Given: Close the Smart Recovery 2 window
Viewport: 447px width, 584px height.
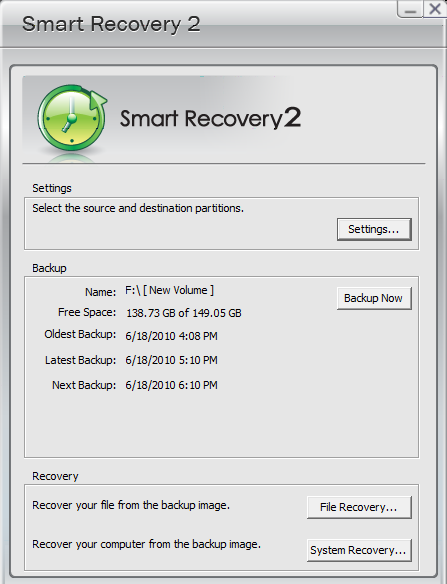Looking at the screenshot, I should [x=434, y=9].
